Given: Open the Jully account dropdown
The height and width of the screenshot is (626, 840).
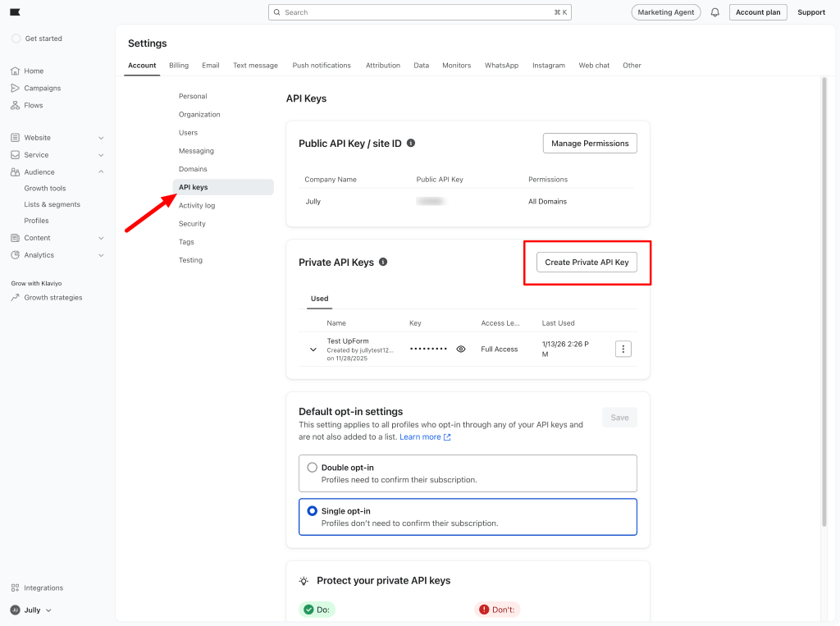Looking at the screenshot, I should coord(48,610).
